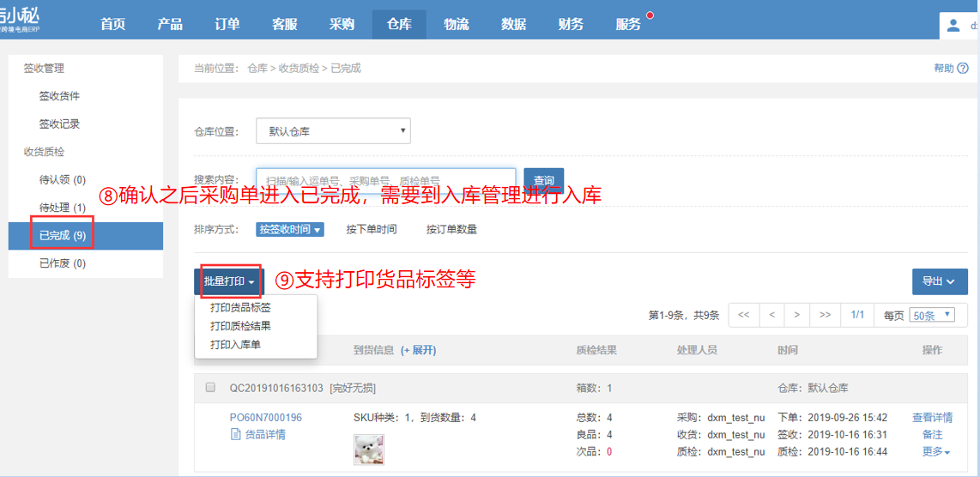This screenshot has width=980, height=477.
Task: Open the 默认仓库 warehouse dropdown
Action: pos(333,131)
